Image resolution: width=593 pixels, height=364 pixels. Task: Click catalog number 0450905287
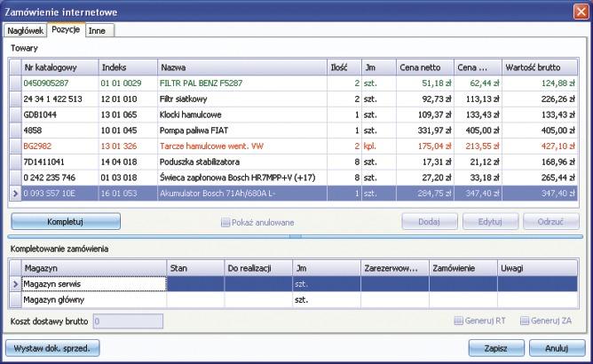46,83
